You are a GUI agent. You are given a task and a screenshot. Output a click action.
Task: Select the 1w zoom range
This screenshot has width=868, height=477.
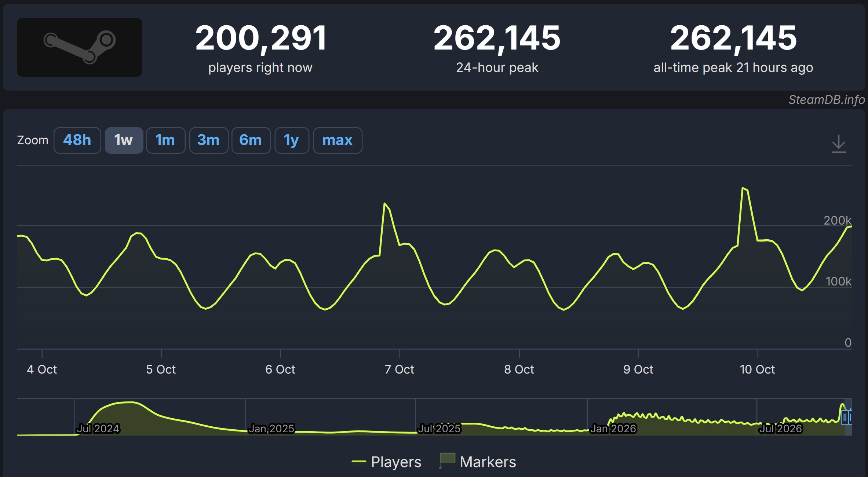pos(124,140)
